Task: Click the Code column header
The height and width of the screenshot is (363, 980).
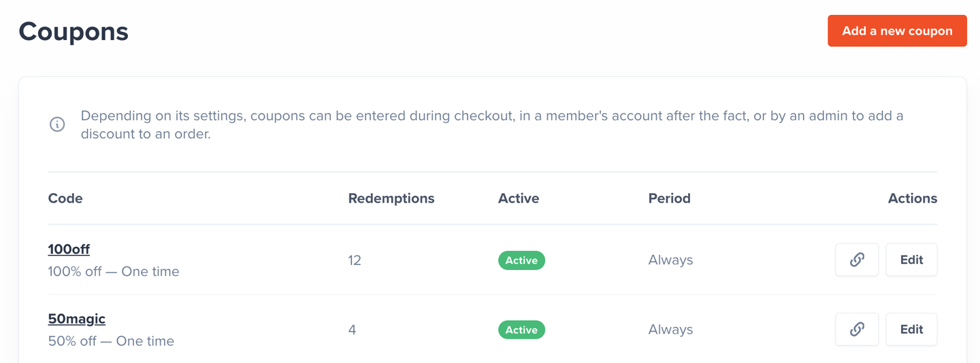Action: coord(65,198)
